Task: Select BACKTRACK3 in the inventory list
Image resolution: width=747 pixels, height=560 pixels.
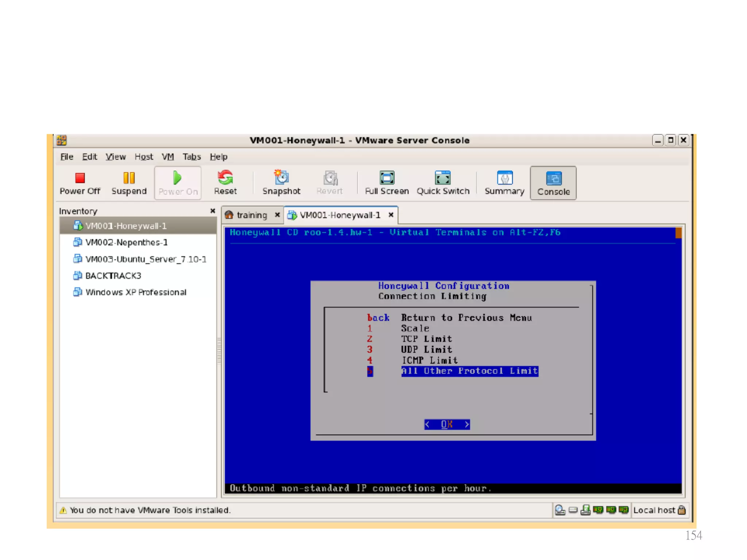Action: pyautogui.click(x=113, y=276)
